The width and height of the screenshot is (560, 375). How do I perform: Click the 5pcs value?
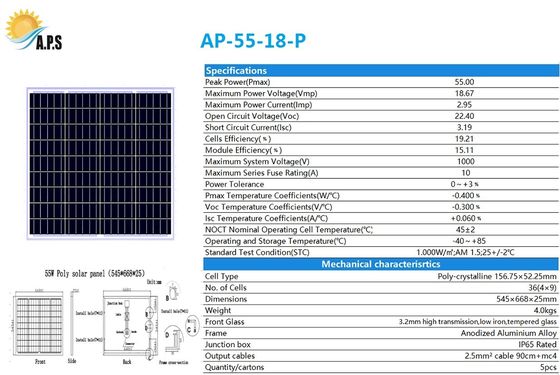click(x=548, y=368)
